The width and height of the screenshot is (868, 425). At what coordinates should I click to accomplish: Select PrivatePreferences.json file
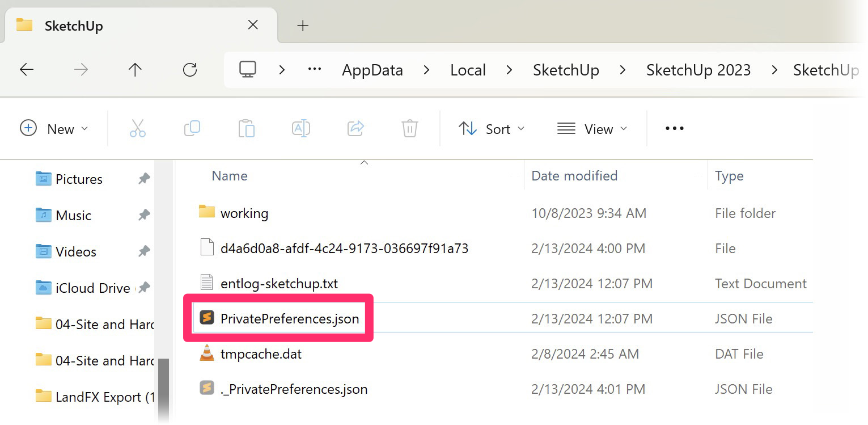click(x=290, y=318)
